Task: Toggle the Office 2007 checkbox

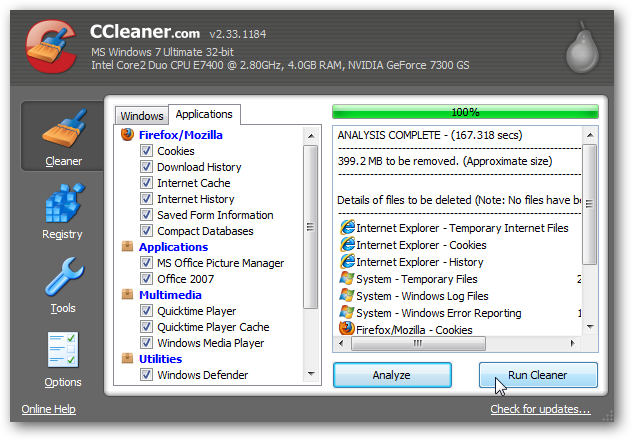Action: pyautogui.click(x=146, y=278)
